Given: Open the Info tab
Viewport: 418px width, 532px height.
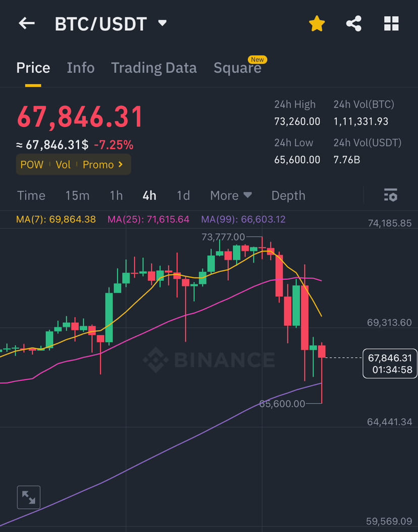Looking at the screenshot, I should [x=81, y=67].
